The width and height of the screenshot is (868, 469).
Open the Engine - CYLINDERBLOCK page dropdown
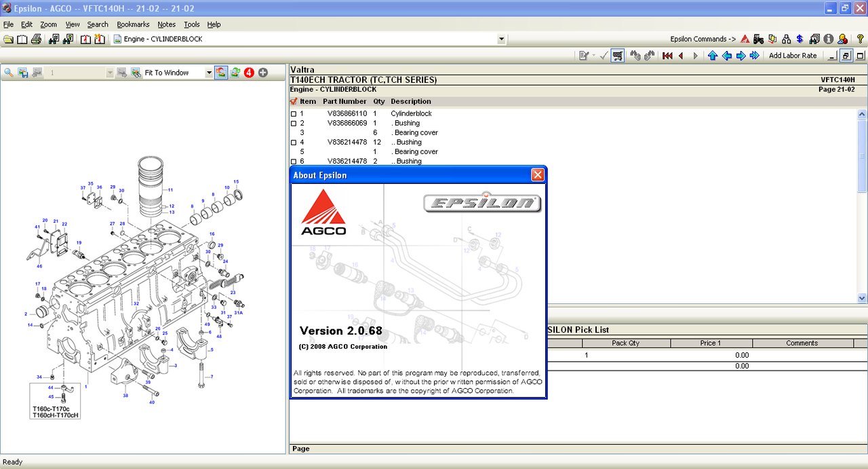pos(501,39)
